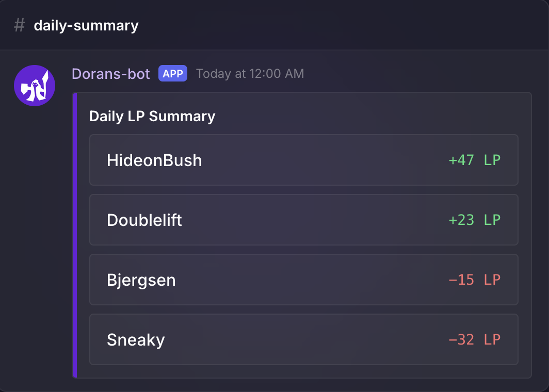Click the LP unit label in Bjergsen row

pyautogui.click(x=492, y=280)
